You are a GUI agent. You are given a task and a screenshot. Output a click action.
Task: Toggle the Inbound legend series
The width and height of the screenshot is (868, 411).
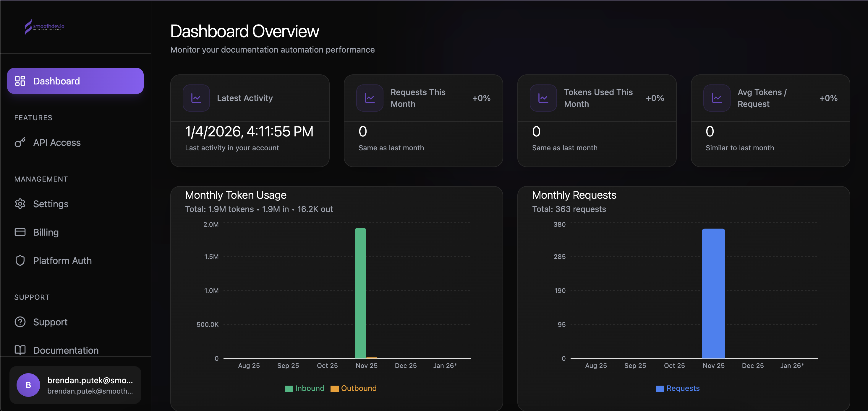pos(305,388)
